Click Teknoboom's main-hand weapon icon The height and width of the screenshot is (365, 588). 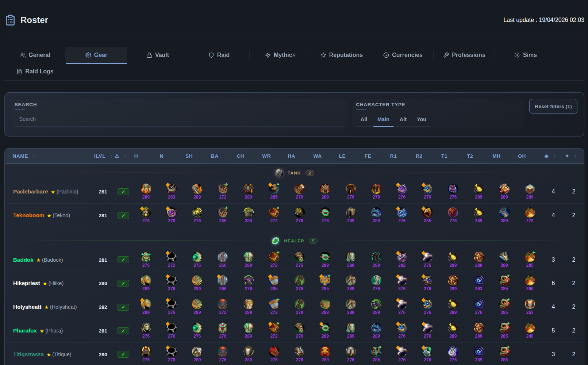tap(504, 212)
